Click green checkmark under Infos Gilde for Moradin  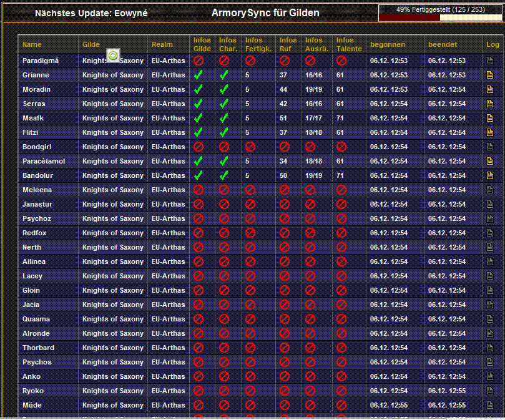coord(199,89)
